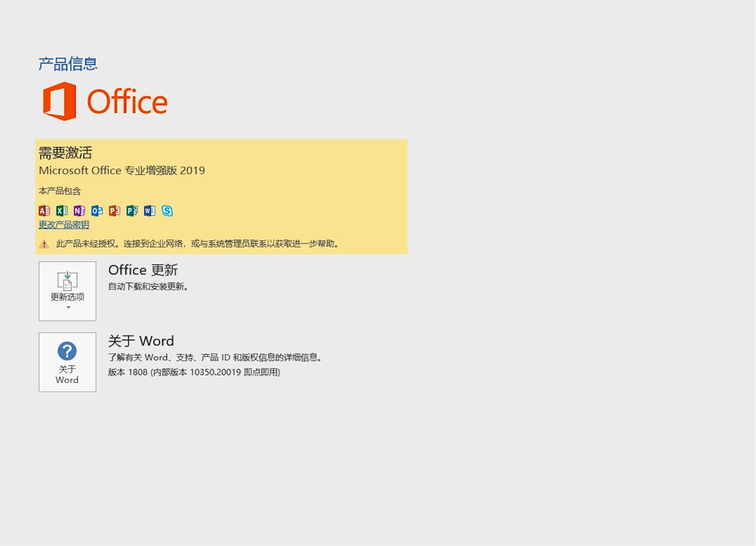The height and width of the screenshot is (546, 756).
Task: Click the 更新选项 button
Action: pyautogui.click(x=67, y=291)
